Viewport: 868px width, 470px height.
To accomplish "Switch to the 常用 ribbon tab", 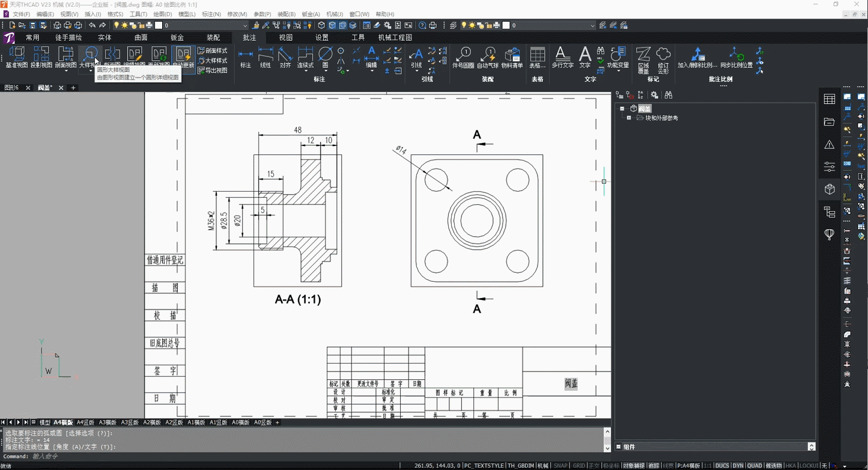I will [32, 37].
